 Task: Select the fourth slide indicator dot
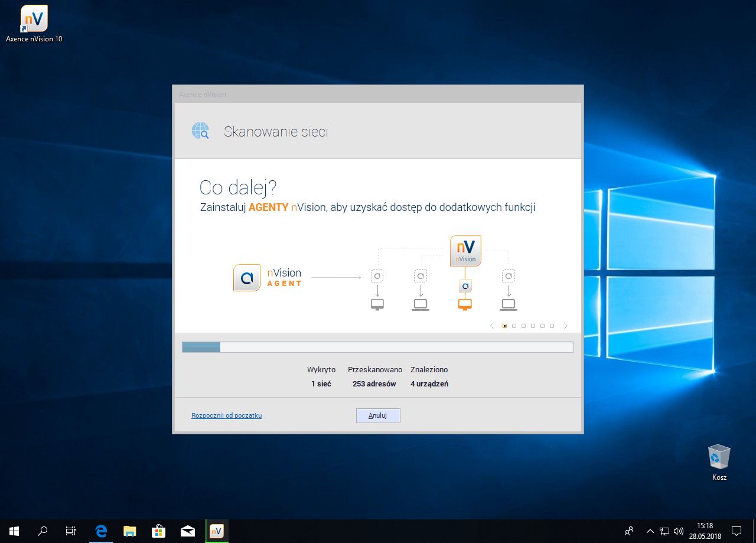coord(533,326)
